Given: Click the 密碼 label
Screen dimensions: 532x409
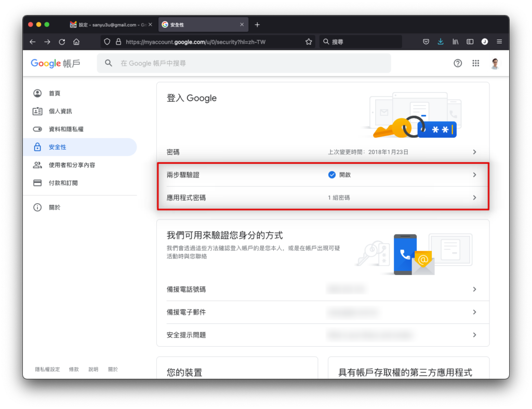Looking at the screenshot, I should pyautogui.click(x=173, y=152).
